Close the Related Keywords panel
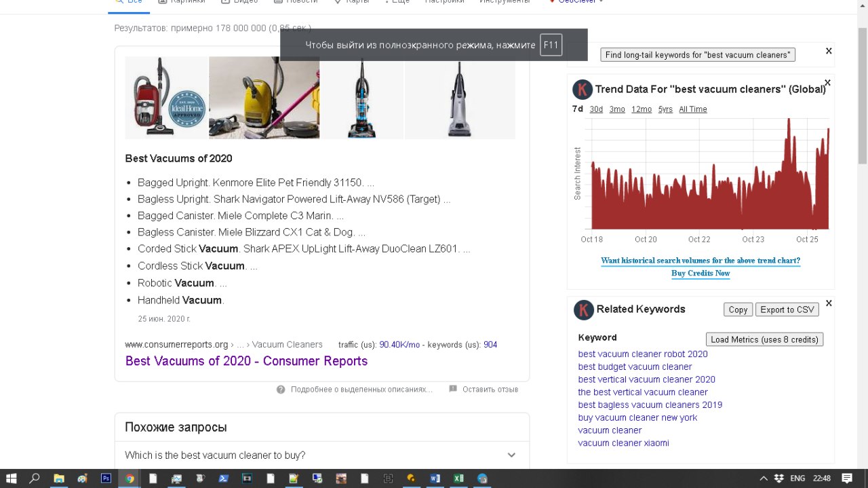 [829, 303]
